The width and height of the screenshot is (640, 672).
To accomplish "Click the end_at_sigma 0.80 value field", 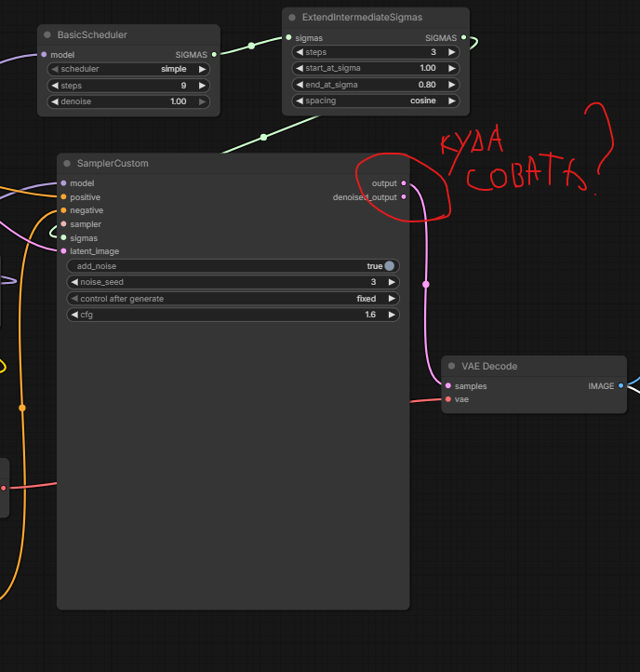I will (x=375, y=85).
